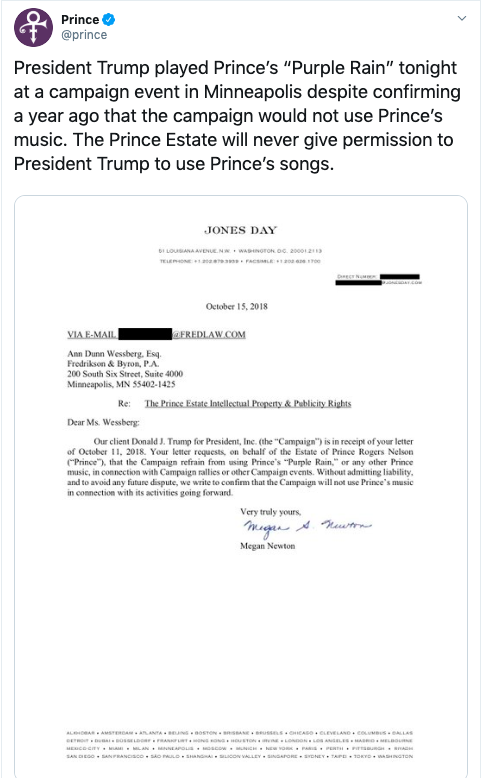
Task: Click the Megan Newton handwritten signature
Action: pos(307,528)
